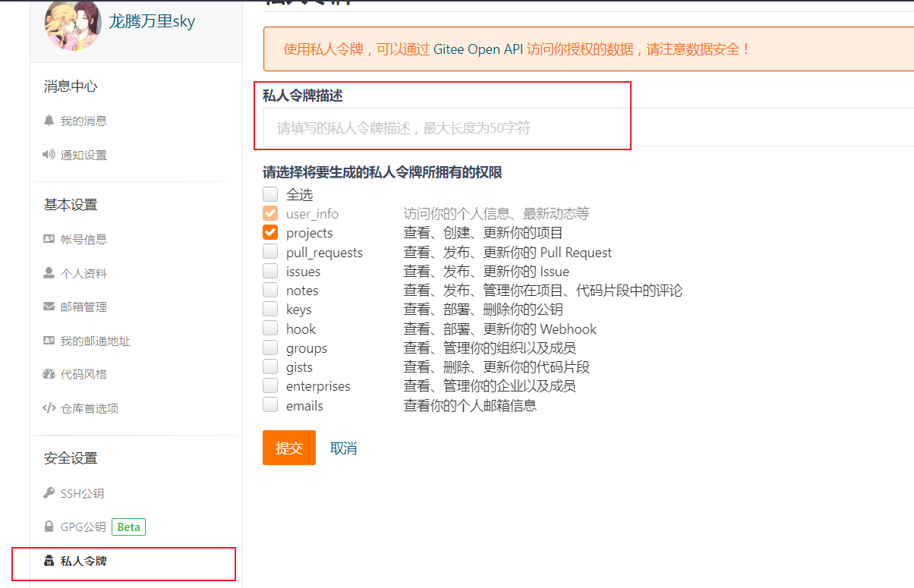Viewport: 914px width, 588px height.
Task: Enable the enterprises permission checkbox
Action: point(270,385)
